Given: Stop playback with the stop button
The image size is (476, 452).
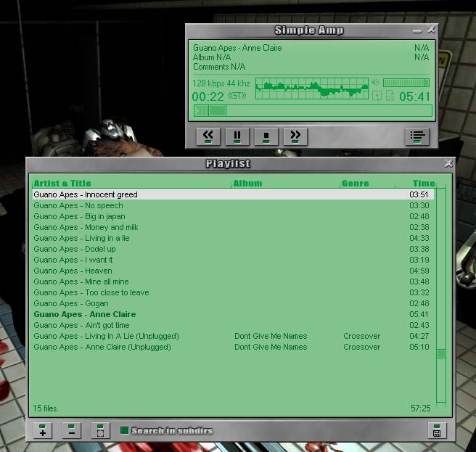Looking at the screenshot, I should click(x=266, y=135).
